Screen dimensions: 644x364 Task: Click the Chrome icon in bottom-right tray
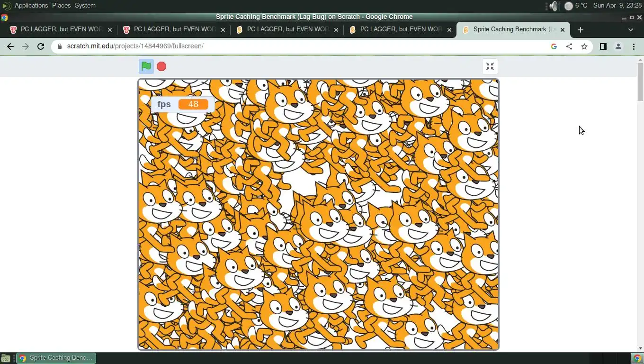(x=637, y=358)
